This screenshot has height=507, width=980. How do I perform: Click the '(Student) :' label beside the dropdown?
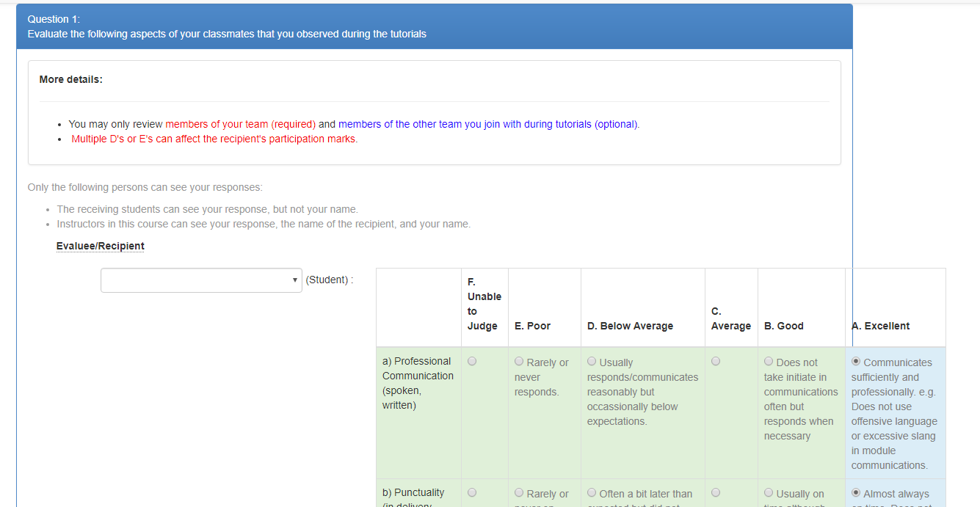coord(330,280)
